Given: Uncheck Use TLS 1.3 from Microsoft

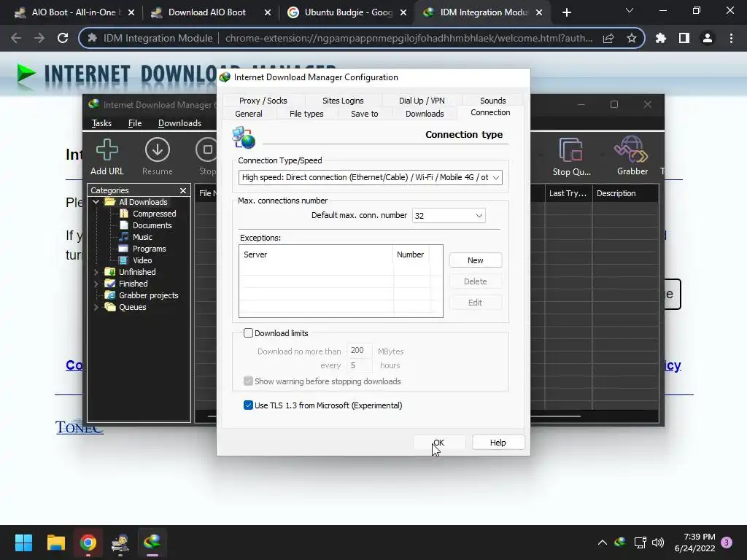Looking at the screenshot, I should pos(248,405).
